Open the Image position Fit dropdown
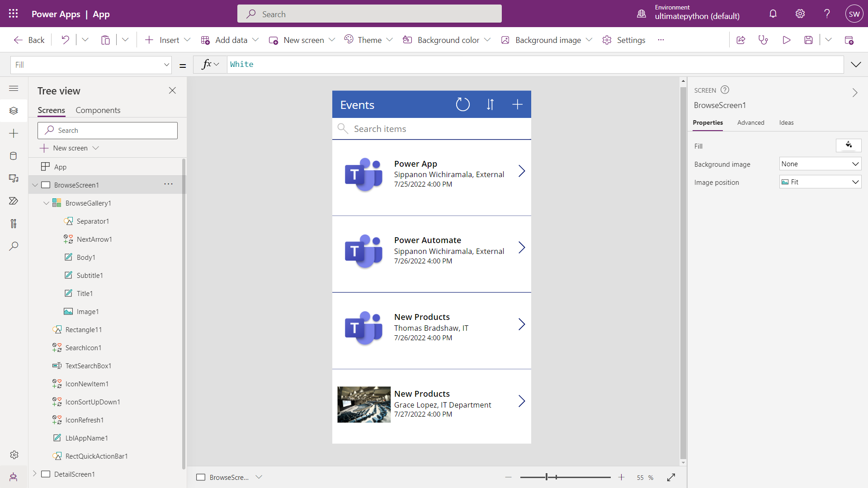 pyautogui.click(x=820, y=182)
